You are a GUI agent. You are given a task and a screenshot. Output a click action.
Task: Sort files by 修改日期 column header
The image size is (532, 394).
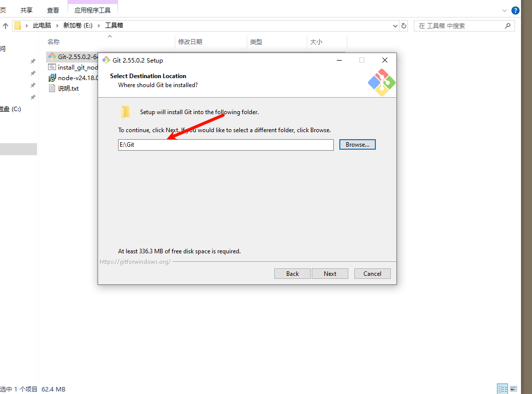tap(190, 42)
